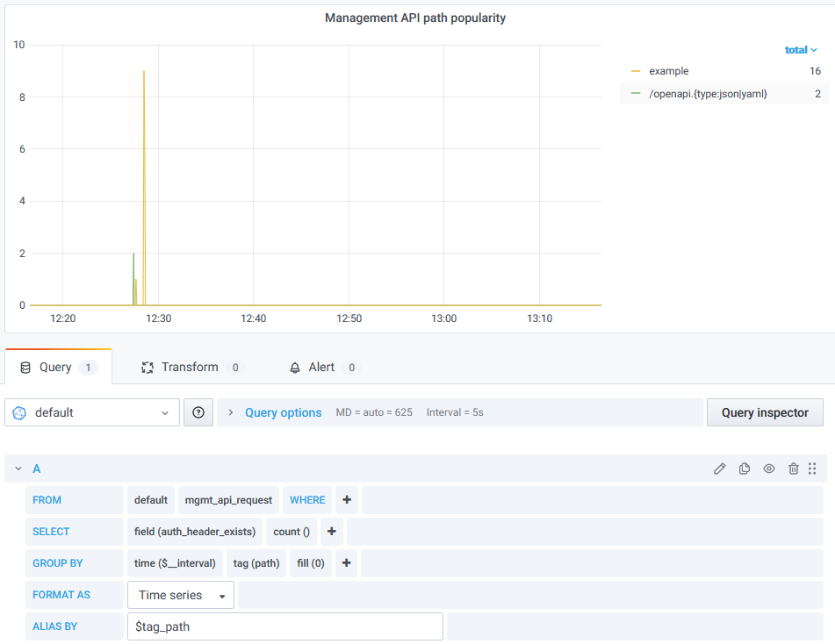Viewport: 835px width, 644px height.
Task: Click the pencil edit icon on query A
Action: pos(720,469)
